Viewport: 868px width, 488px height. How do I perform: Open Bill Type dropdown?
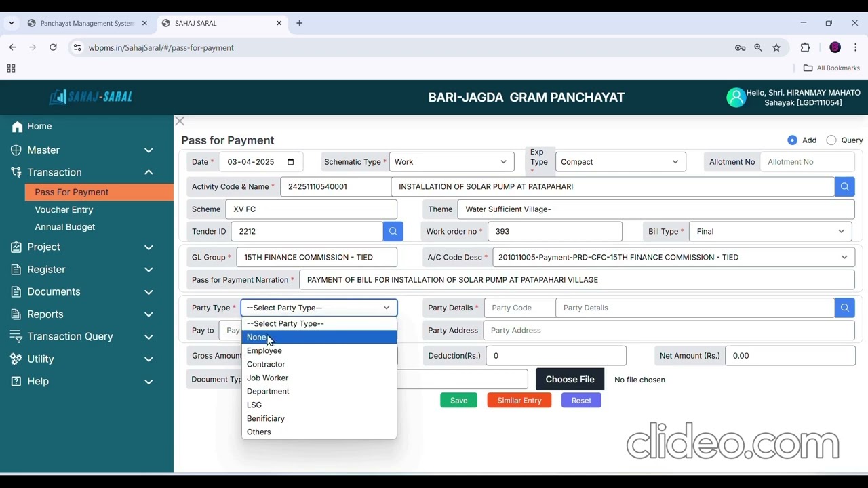click(772, 232)
